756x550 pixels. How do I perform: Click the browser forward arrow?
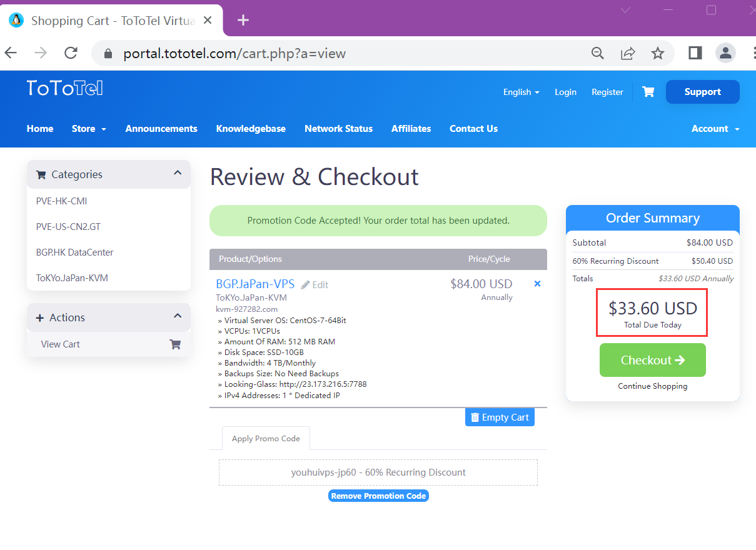pyautogui.click(x=41, y=53)
